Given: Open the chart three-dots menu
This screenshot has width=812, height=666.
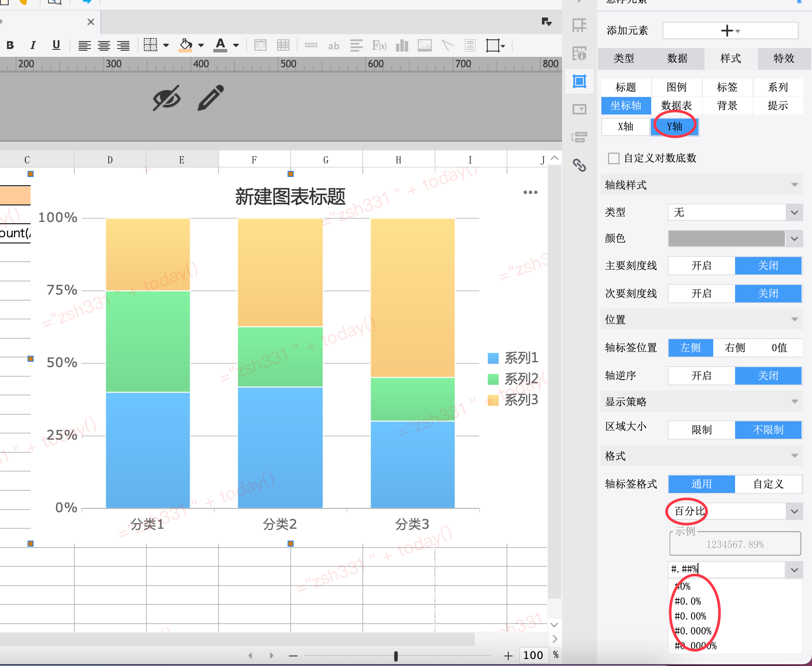Looking at the screenshot, I should [530, 192].
